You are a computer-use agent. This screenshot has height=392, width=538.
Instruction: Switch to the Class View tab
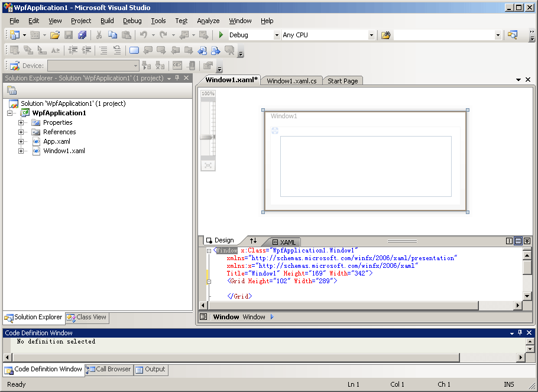[87, 317]
